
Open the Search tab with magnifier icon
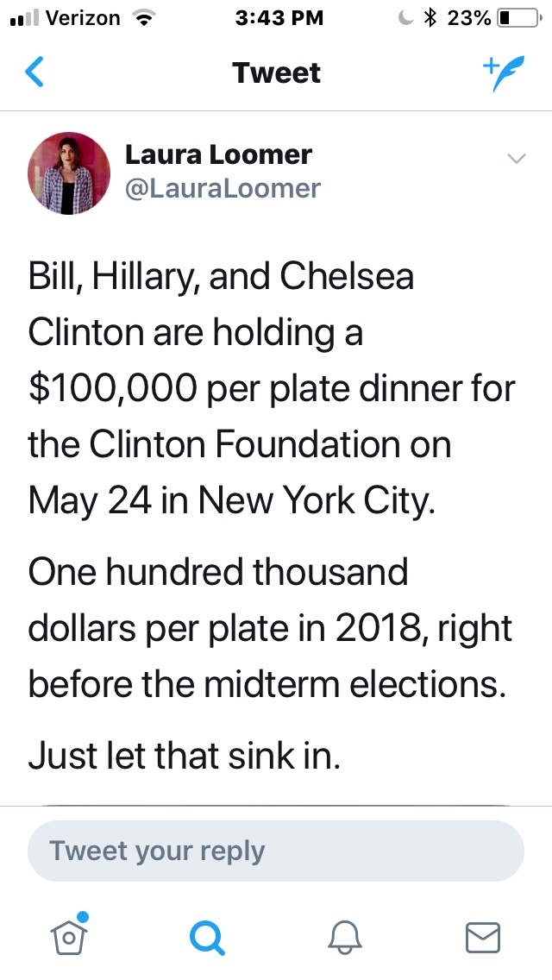coord(207,936)
